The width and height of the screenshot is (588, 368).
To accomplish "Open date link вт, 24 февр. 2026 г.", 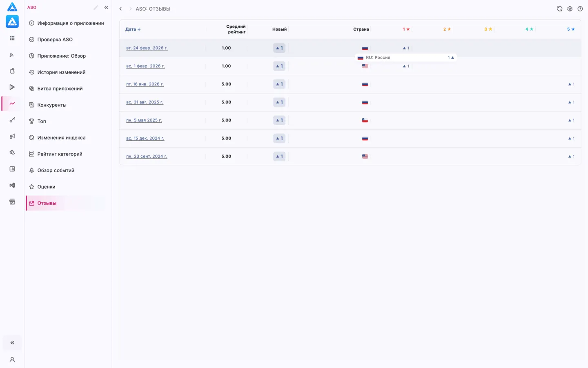I will [147, 48].
